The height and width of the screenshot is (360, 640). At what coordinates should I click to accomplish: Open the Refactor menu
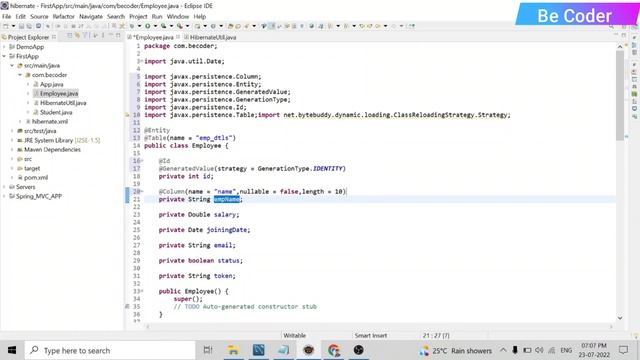pyautogui.click(x=64, y=16)
